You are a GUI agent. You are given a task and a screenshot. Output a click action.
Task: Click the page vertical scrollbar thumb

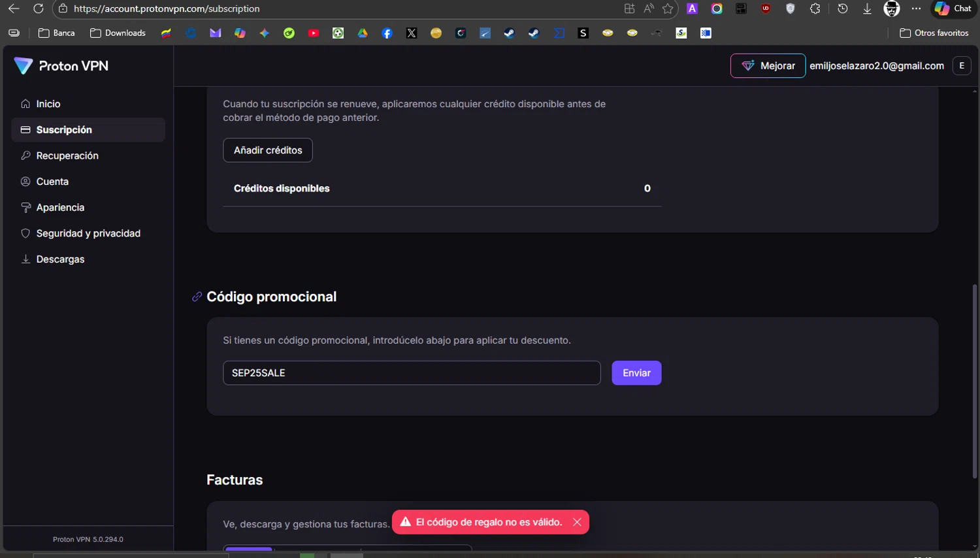tap(975, 382)
